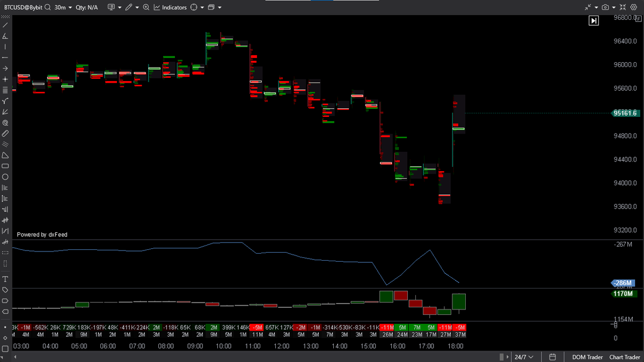
Task: Switch to the Chart Trader panel
Action: coord(624,357)
